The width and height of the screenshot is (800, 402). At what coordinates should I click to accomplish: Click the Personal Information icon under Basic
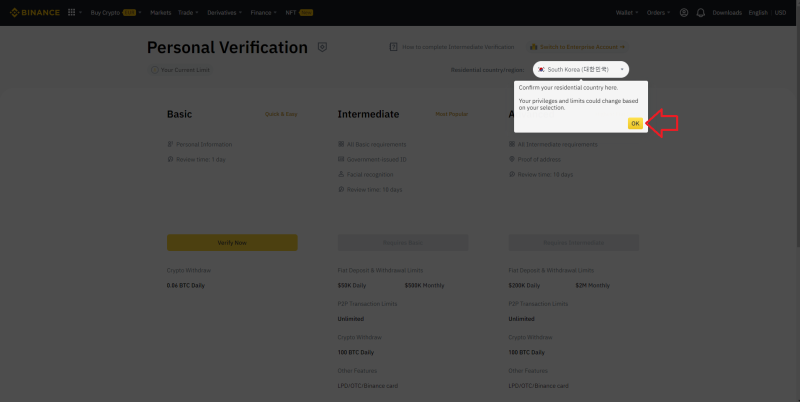pyautogui.click(x=170, y=144)
